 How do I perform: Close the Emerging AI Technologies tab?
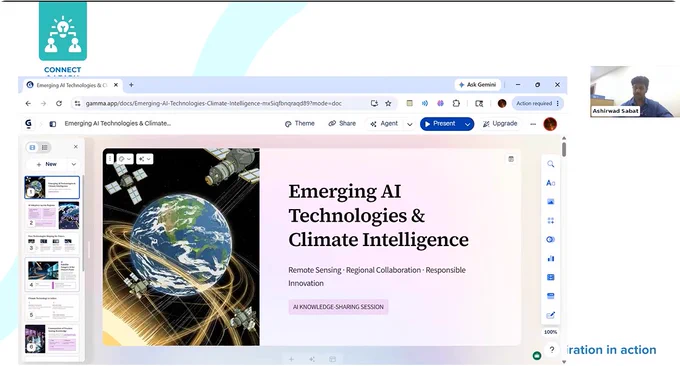[x=116, y=85]
